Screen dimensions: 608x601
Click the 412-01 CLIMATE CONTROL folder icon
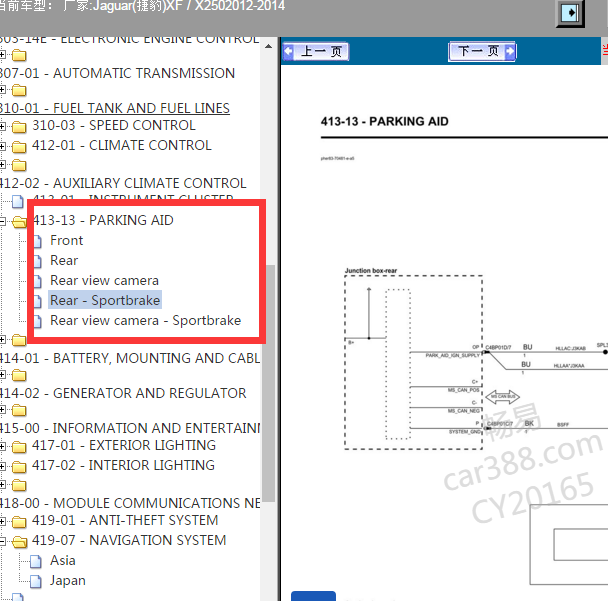[19, 147]
